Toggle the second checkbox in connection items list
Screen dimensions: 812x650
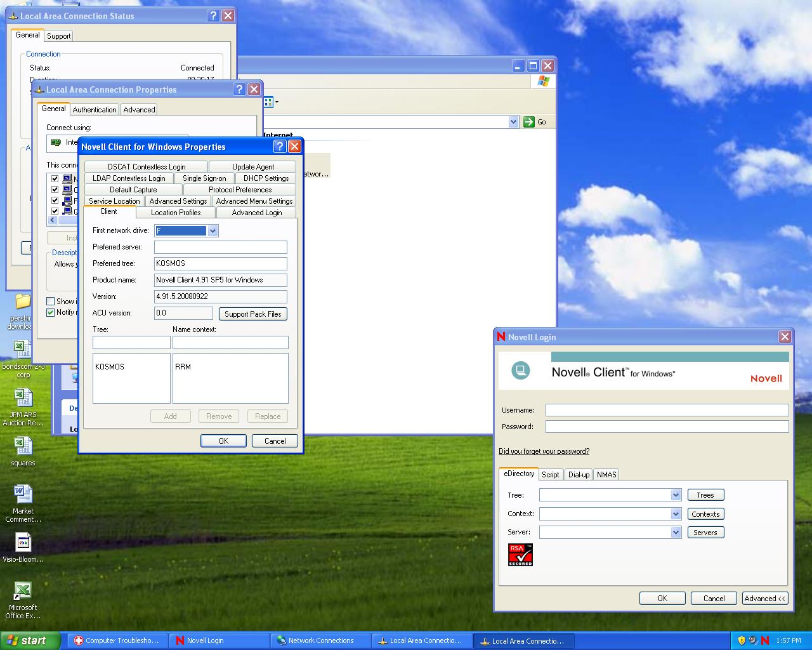[55, 190]
